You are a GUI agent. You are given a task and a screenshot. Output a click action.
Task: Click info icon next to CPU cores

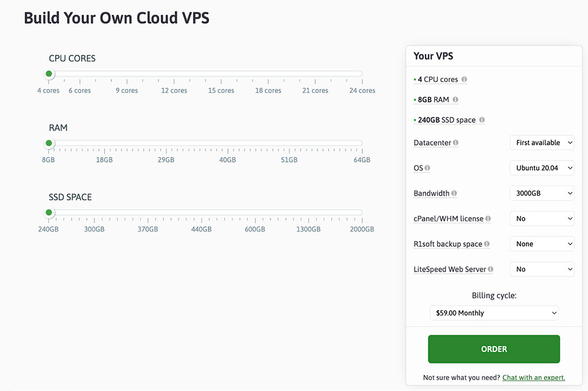[x=464, y=80]
